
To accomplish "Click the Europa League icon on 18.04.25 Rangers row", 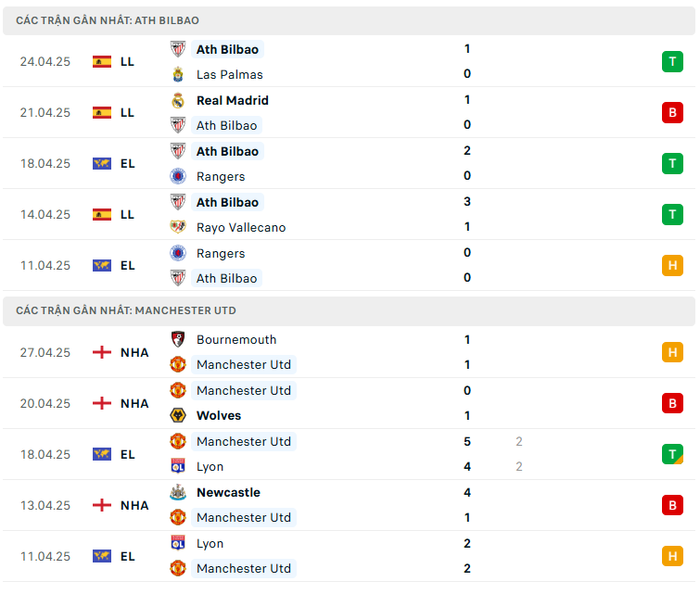I will coord(102,163).
